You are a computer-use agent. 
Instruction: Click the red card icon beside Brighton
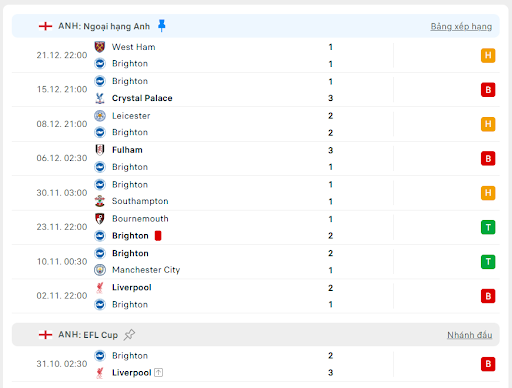158,236
